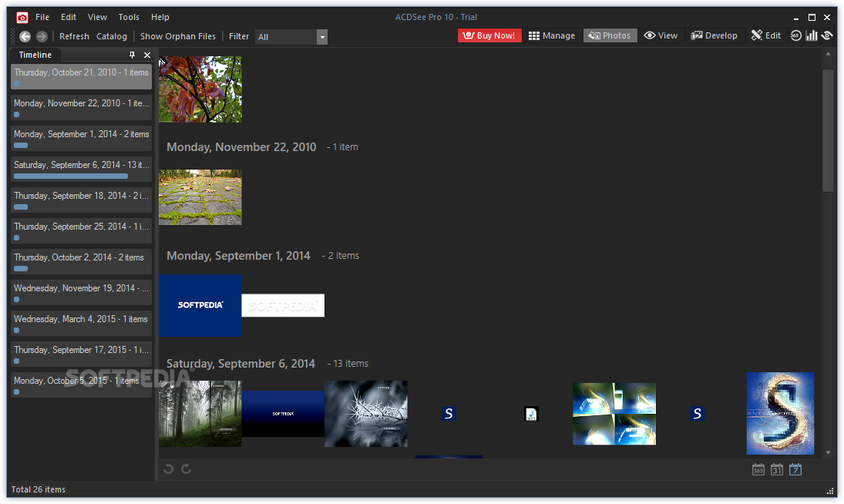Image resolution: width=844 pixels, height=504 pixels.
Task: Select the foggy forest thumbnail
Action: point(200,414)
